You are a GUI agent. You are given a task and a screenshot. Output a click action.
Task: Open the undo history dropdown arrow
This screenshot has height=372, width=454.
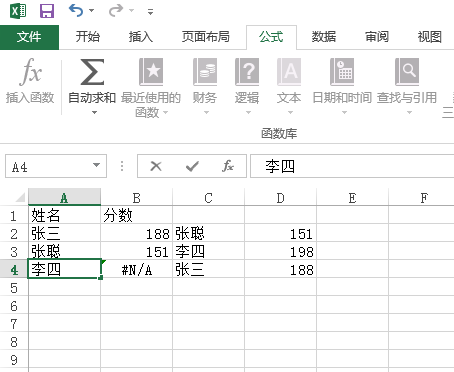tap(92, 11)
